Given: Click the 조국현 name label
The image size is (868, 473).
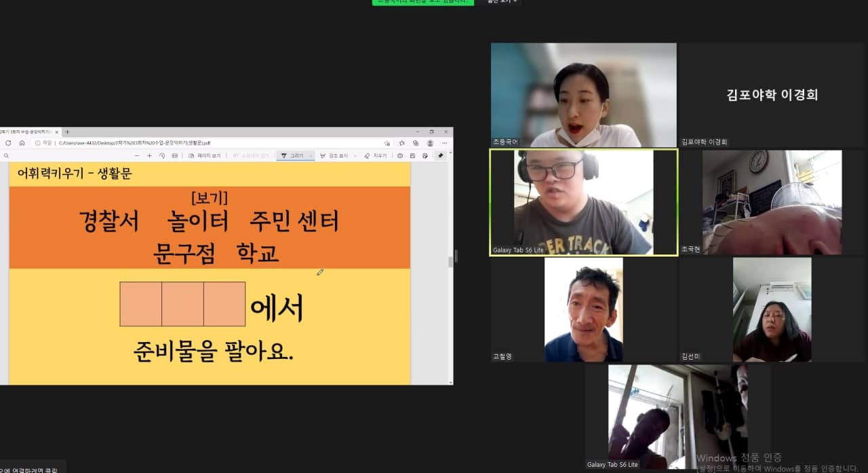Looking at the screenshot, I should (691, 250).
